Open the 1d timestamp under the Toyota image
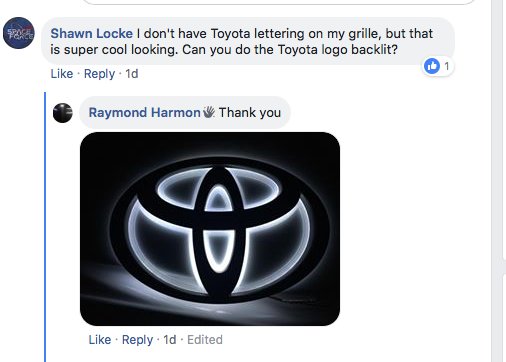Viewport: 506px width, 362px height. click(x=170, y=340)
